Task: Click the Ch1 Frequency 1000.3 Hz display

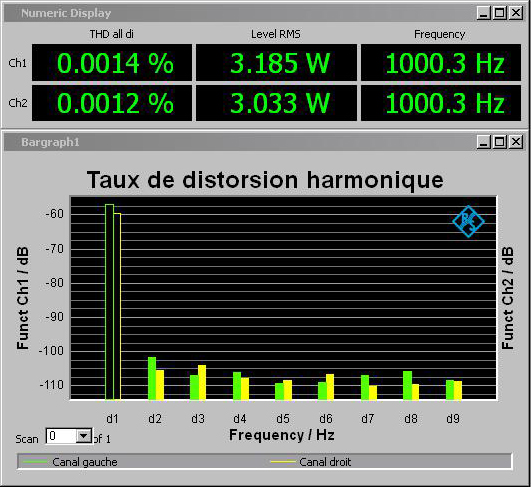Action: tap(441, 63)
